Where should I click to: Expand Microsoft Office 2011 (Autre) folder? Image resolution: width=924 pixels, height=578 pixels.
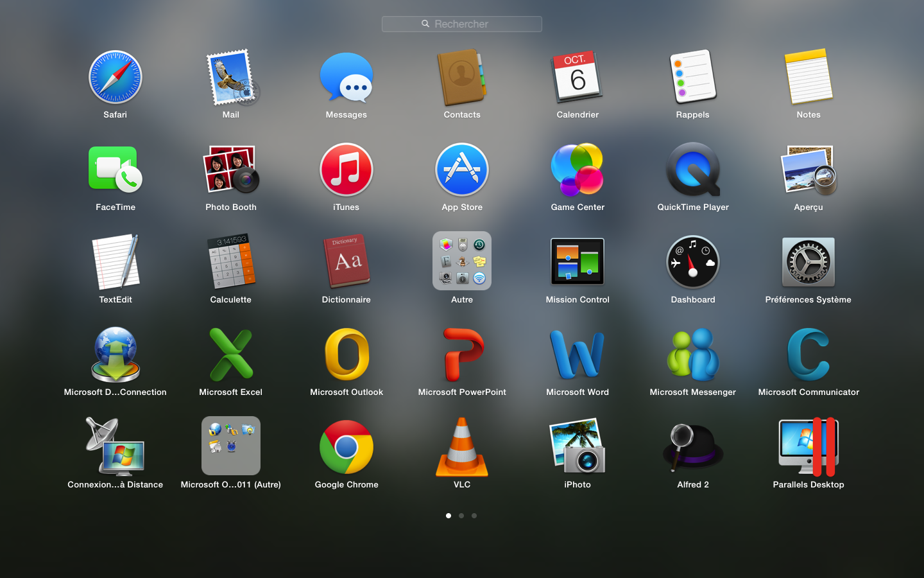coord(231,446)
